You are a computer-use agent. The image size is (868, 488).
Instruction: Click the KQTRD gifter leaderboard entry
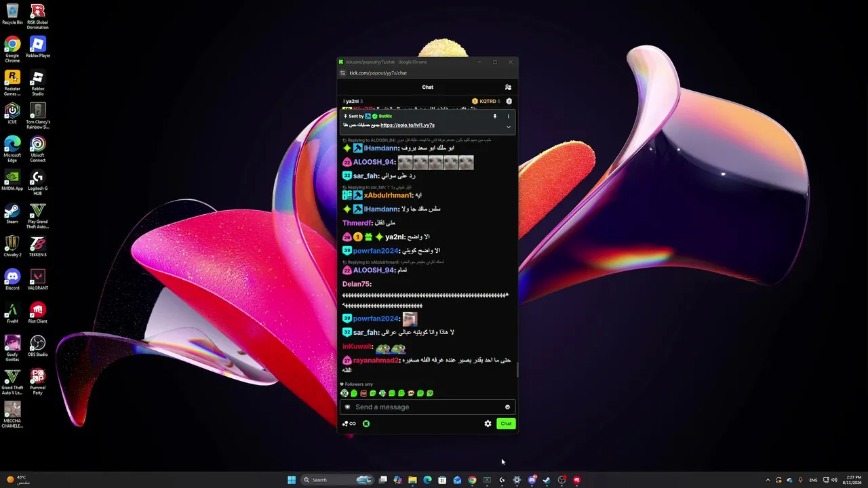point(486,102)
